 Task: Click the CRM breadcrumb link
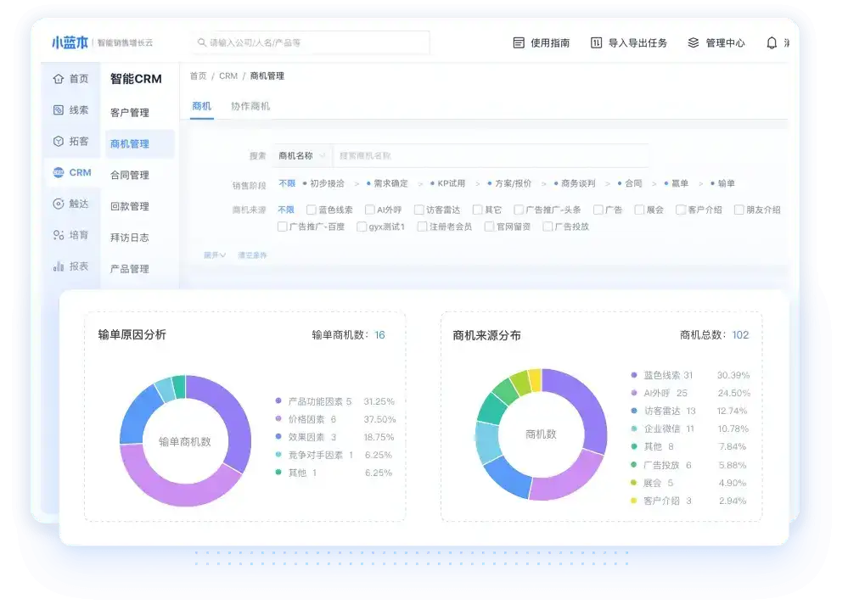point(228,76)
